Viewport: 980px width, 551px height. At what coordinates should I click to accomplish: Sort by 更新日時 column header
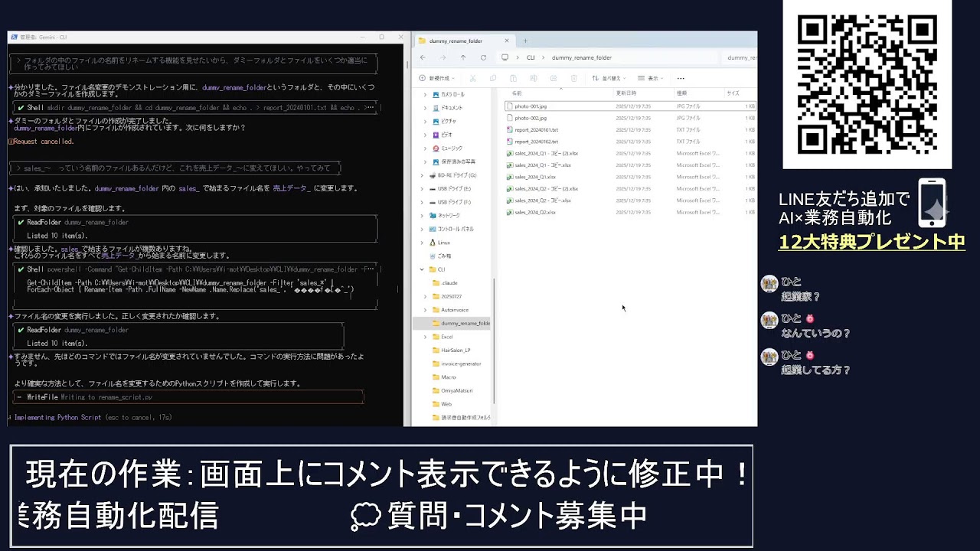click(626, 93)
